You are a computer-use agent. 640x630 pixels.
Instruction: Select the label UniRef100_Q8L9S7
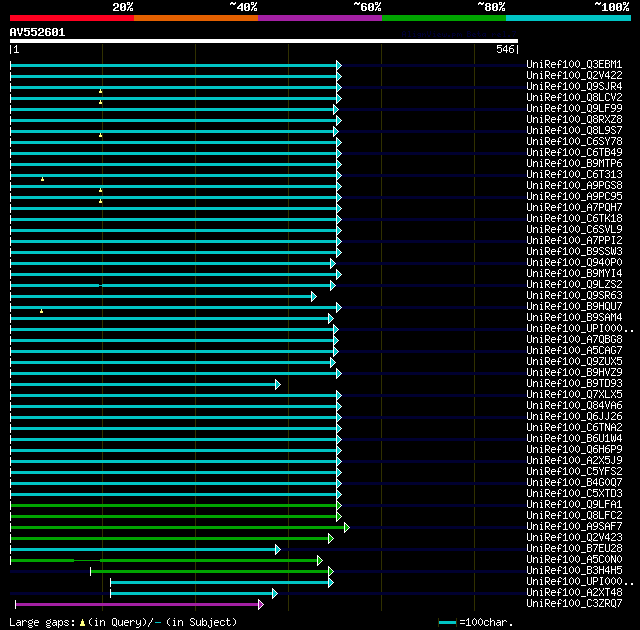(x=574, y=131)
